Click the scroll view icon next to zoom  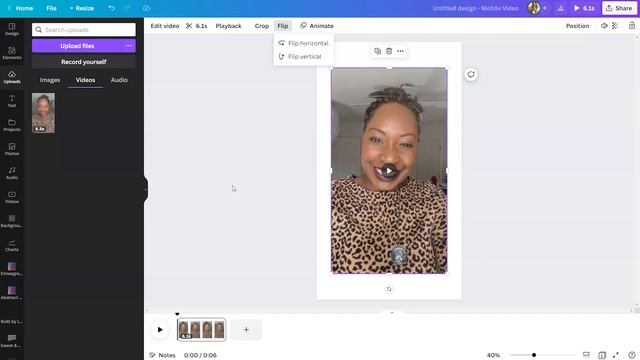[x=586, y=355]
